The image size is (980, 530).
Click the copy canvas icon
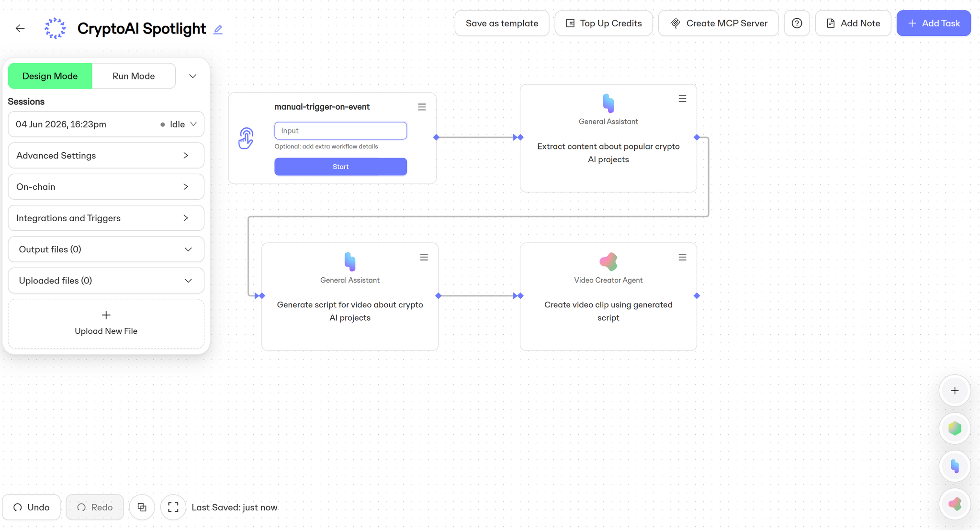[142, 507]
